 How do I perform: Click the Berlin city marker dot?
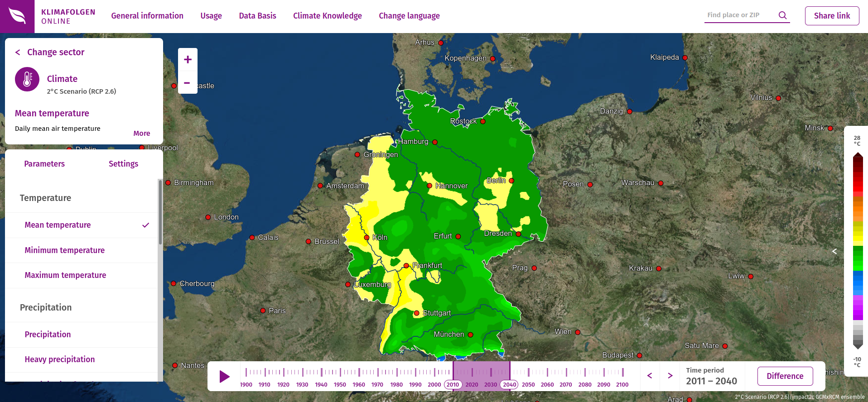pyautogui.click(x=511, y=181)
